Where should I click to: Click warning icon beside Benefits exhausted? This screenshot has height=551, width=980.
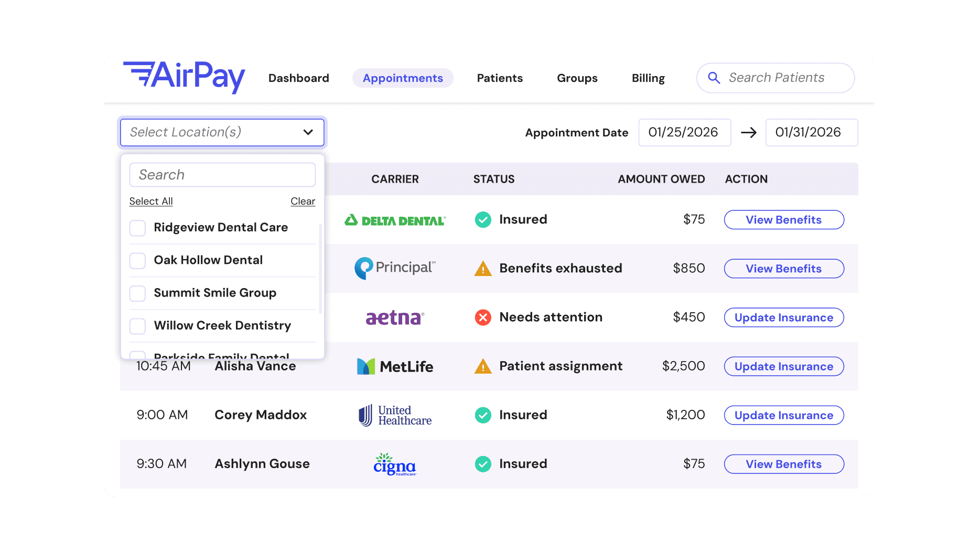pyautogui.click(x=483, y=269)
